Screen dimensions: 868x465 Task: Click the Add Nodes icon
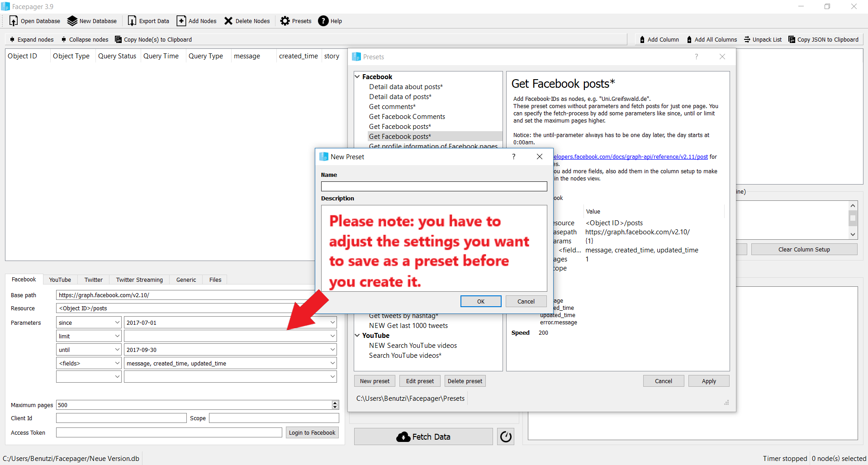[181, 21]
